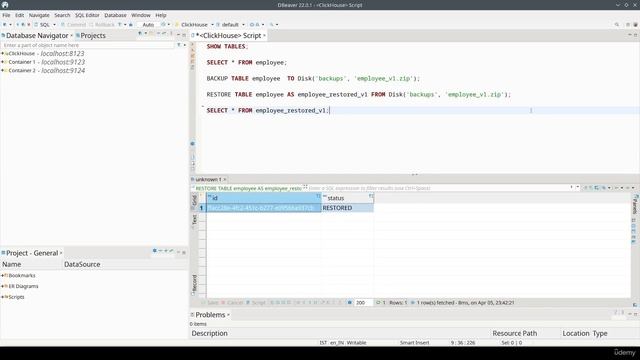Image resolution: width=640 pixels, height=360 pixels.
Task: Switch results to Grid view
Action: tap(194, 201)
